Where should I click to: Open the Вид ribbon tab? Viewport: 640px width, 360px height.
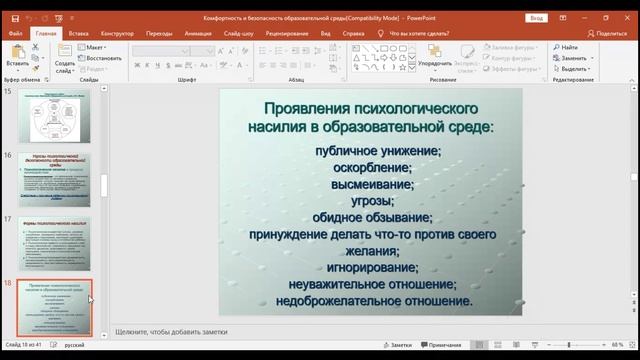[x=325, y=33]
